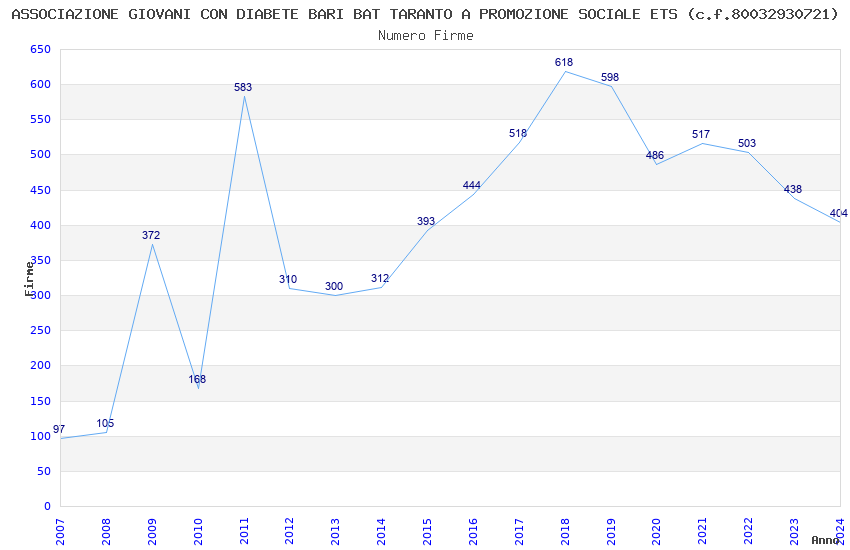
Task: Click the y-axis value 200
Action: pos(41,366)
